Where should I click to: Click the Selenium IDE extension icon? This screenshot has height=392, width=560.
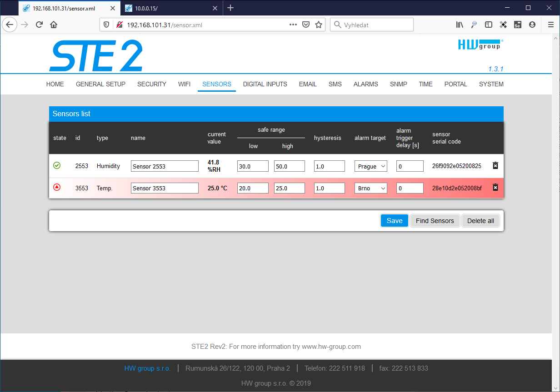(x=518, y=25)
